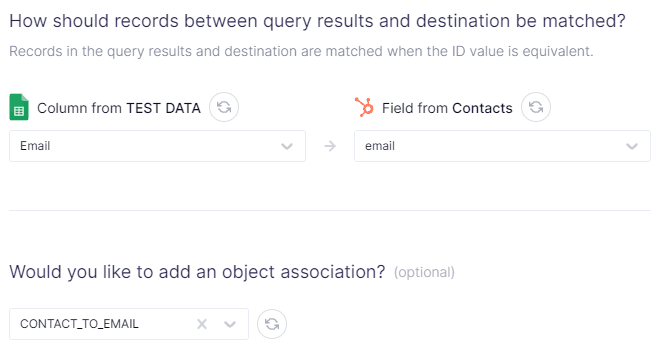Click the mapping arrow between Email fields
Viewport: 666px width, 362px height.
pos(330,146)
